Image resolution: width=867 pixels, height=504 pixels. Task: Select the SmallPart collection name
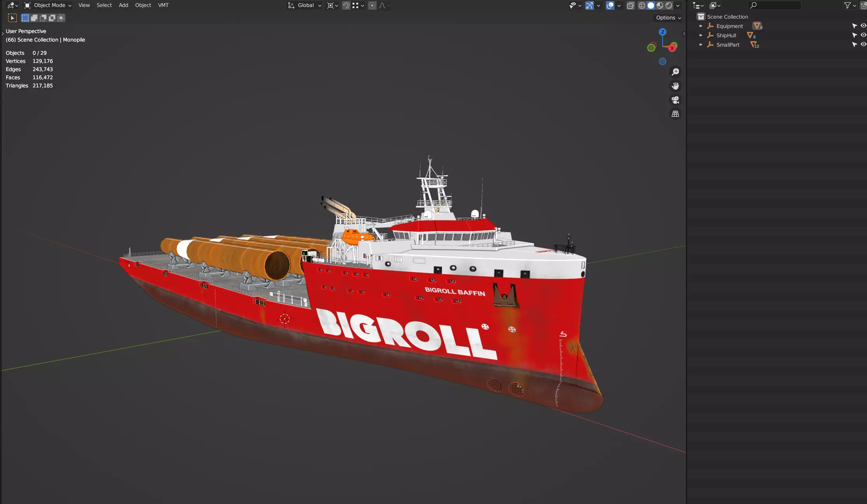[728, 45]
